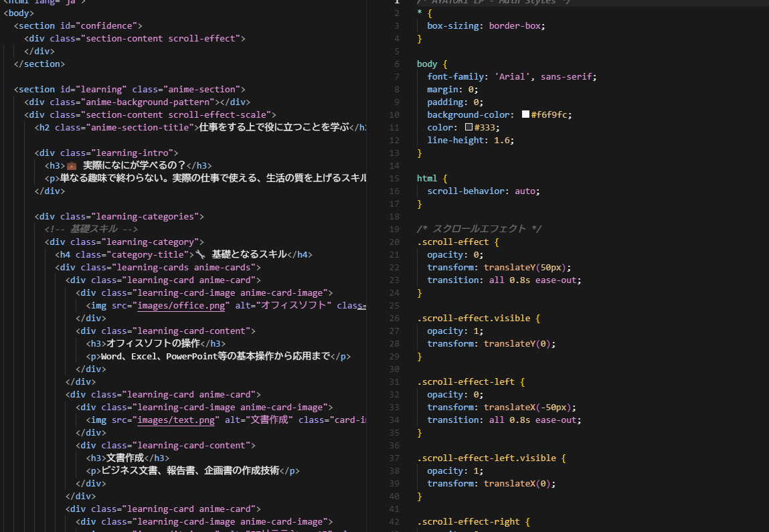The height and width of the screenshot is (532, 769).
Task: Click the h4 category-title 基礎となるスキル line
Action: [x=184, y=255]
